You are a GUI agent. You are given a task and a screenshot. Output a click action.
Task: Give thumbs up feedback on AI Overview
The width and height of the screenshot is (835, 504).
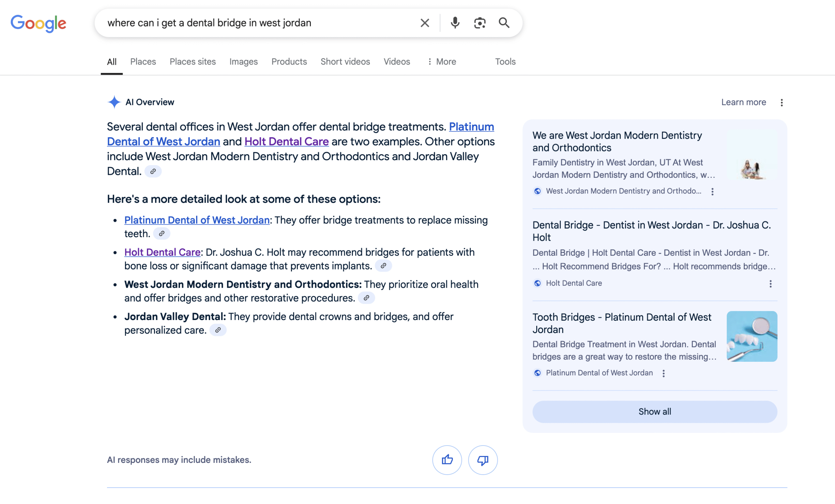pyautogui.click(x=447, y=460)
